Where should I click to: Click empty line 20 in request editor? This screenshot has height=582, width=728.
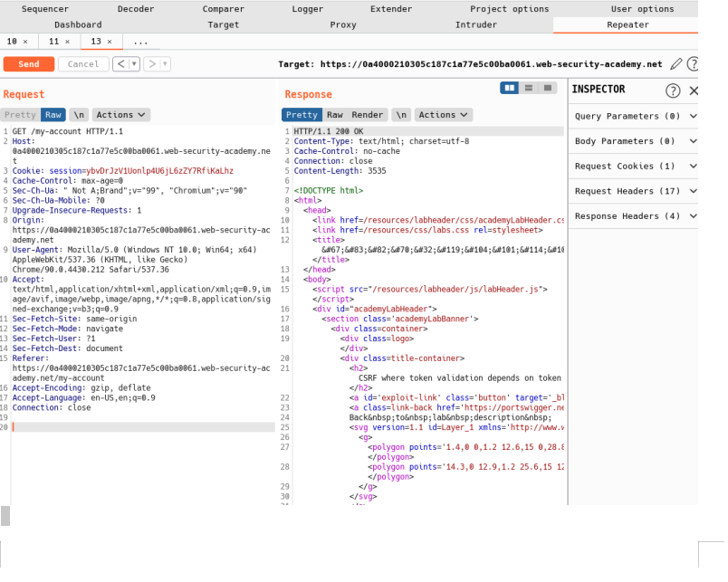pyautogui.click(x=143, y=427)
